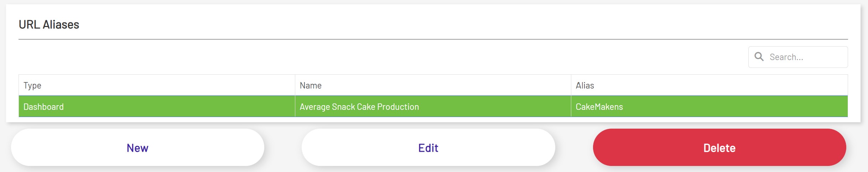The height and width of the screenshot is (172, 868).
Task: Sort by the Name column header
Action: 311,86
